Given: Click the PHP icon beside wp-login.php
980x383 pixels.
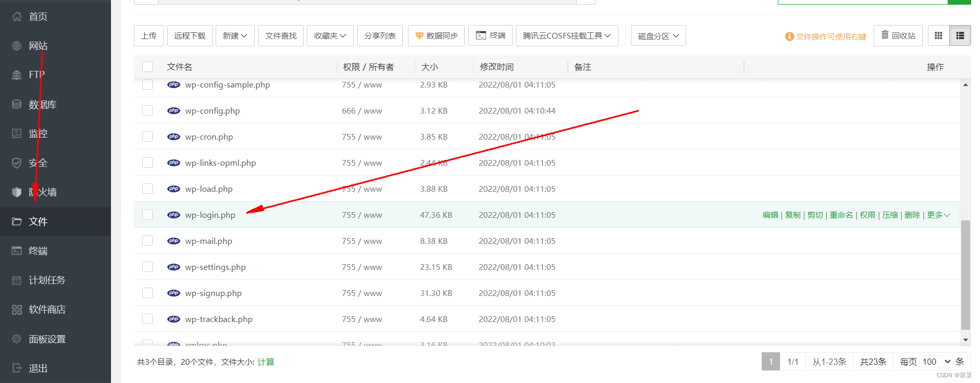Looking at the screenshot, I should pyautogui.click(x=173, y=215).
